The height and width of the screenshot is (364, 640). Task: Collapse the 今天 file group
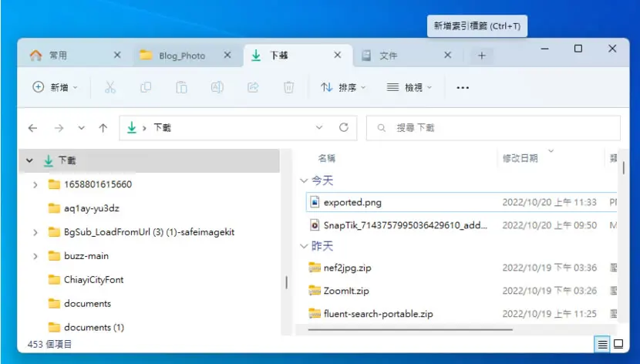(x=304, y=180)
